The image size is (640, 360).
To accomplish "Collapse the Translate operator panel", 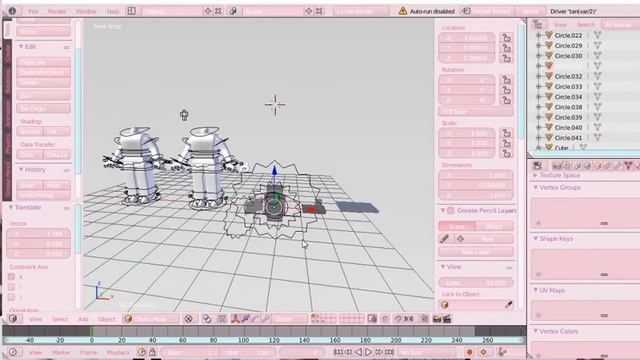I will click(x=11, y=207).
